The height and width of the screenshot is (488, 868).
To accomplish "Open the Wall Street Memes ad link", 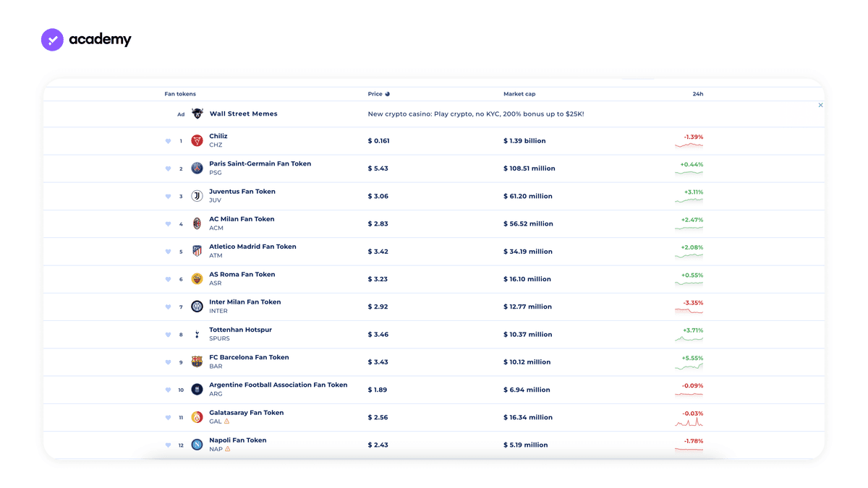I will (x=243, y=114).
